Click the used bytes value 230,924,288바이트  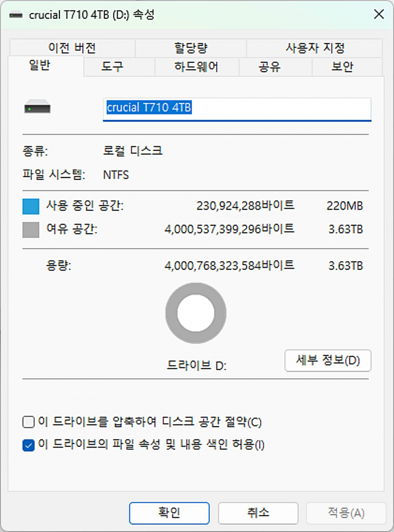(245, 206)
